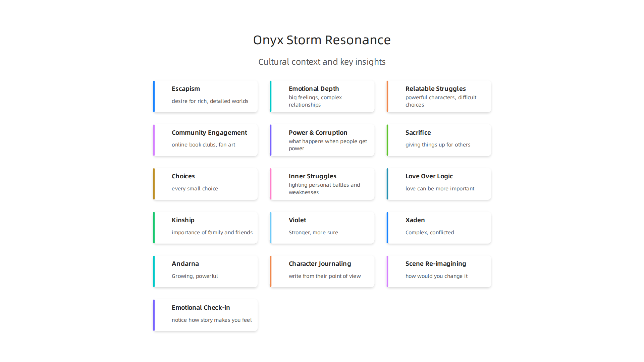Click 'fighting personal battles and weaknesses' text
Viewport: 644px width, 362px height.
point(324,188)
